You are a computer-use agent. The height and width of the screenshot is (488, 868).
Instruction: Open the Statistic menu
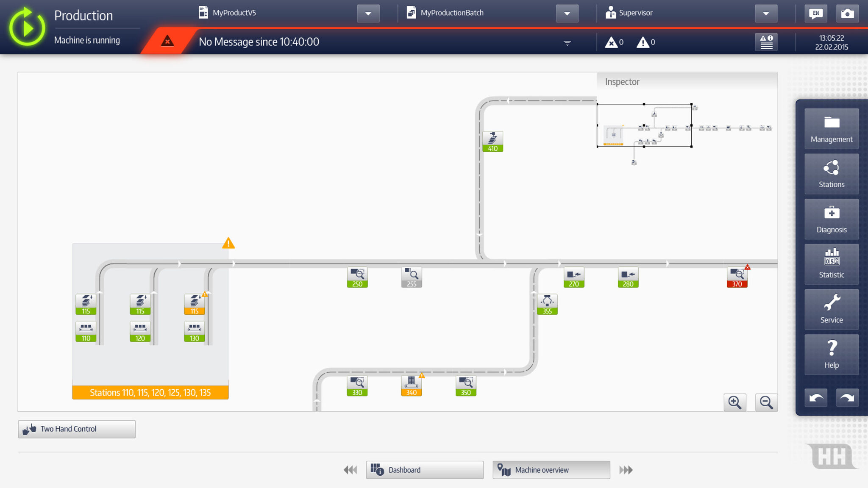(x=831, y=264)
